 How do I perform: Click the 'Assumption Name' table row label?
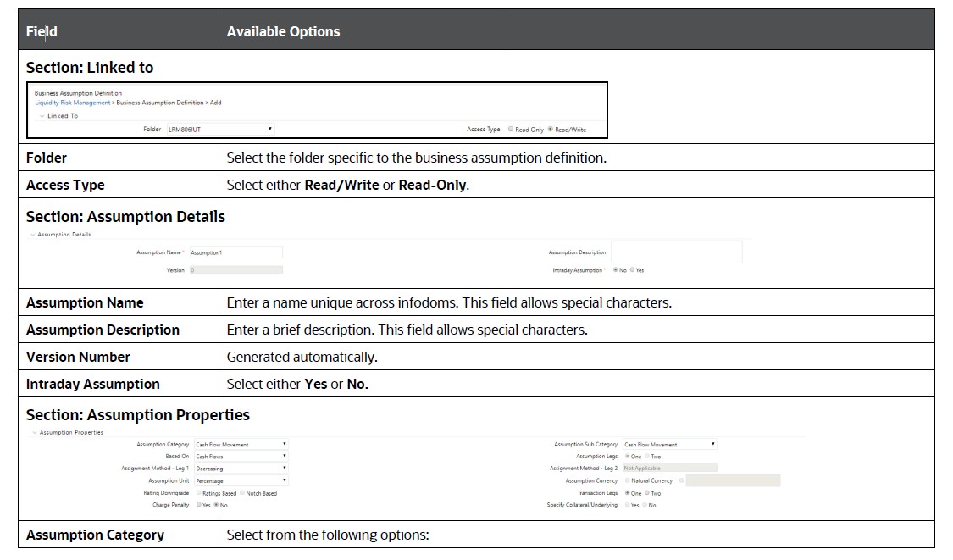[x=85, y=302]
